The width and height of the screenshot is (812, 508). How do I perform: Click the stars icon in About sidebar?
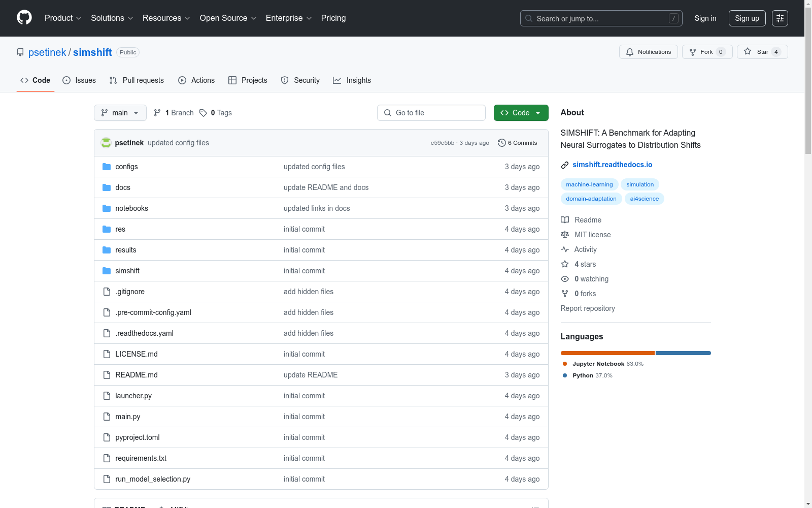tap(565, 264)
